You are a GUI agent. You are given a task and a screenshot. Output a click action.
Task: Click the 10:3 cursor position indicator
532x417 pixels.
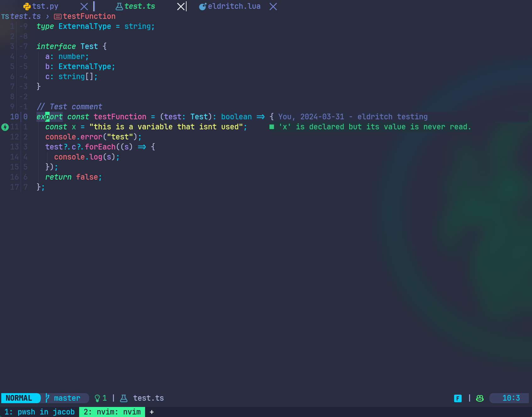click(x=511, y=398)
